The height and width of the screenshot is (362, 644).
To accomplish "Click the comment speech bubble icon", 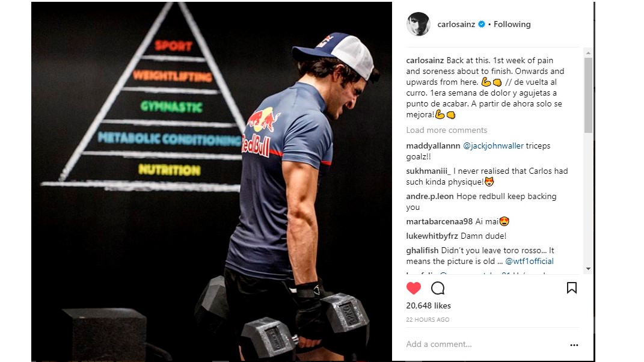I will [438, 288].
